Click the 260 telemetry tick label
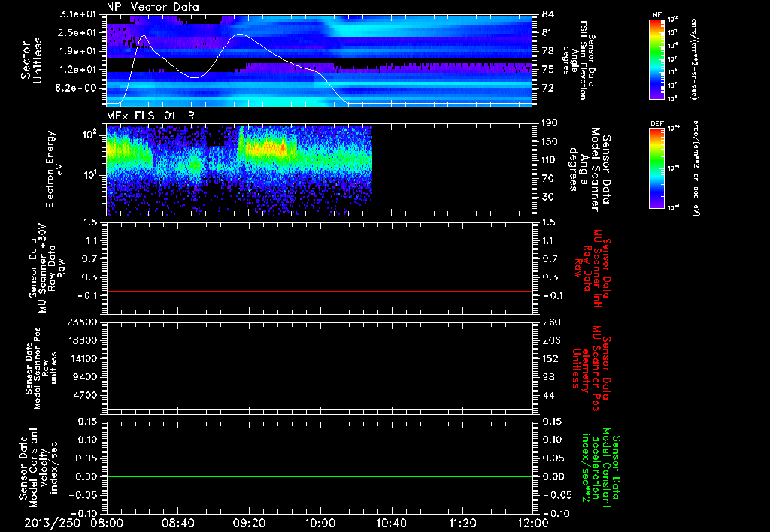770x532 pixels. pos(550,322)
